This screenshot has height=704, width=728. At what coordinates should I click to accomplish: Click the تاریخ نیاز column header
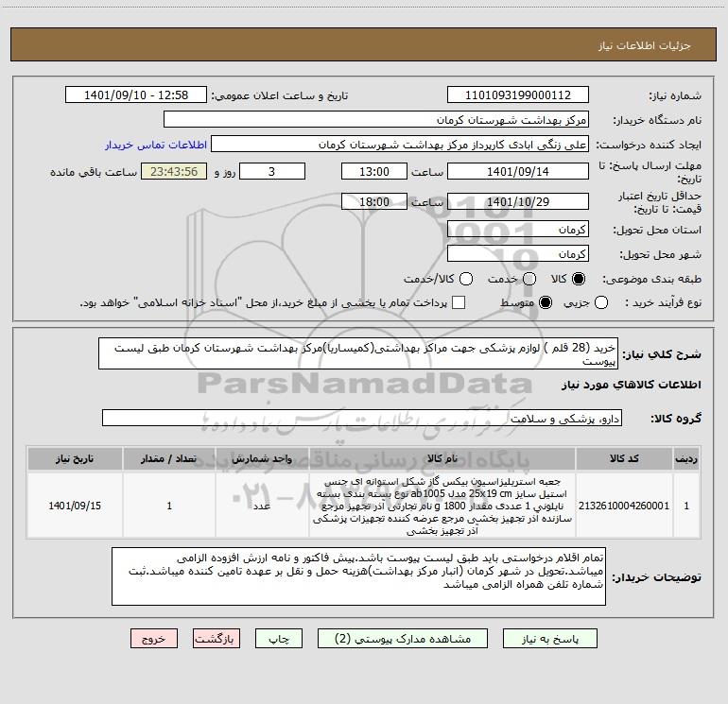75,458
